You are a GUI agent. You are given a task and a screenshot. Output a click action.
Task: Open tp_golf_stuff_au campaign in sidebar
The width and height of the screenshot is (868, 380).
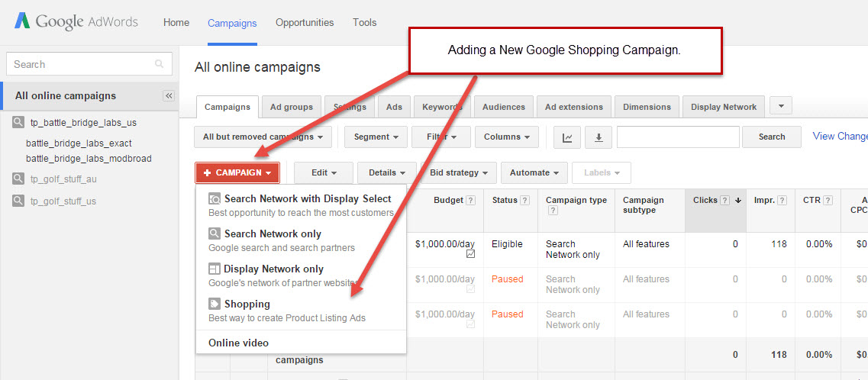[63, 179]
